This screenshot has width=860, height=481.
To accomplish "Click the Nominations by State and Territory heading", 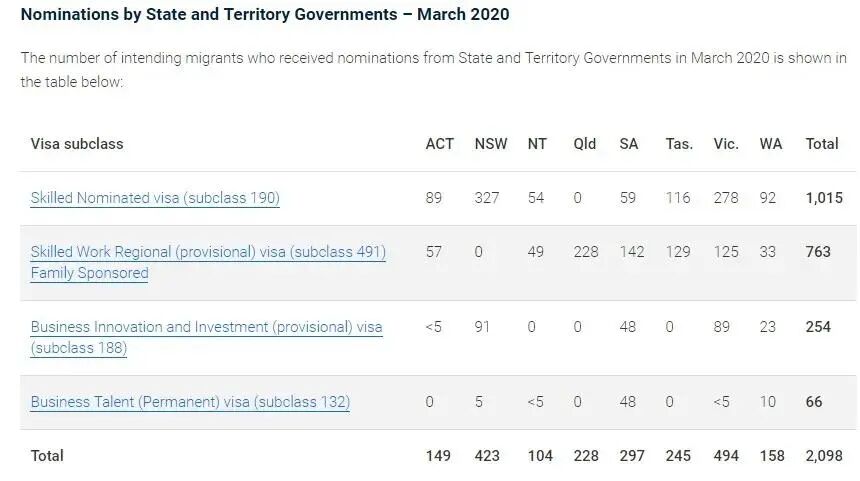I will tap(265, 15).
